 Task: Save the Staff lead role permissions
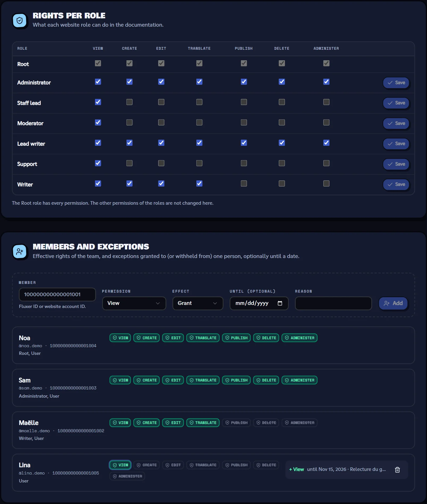click(x=396, y=103)
